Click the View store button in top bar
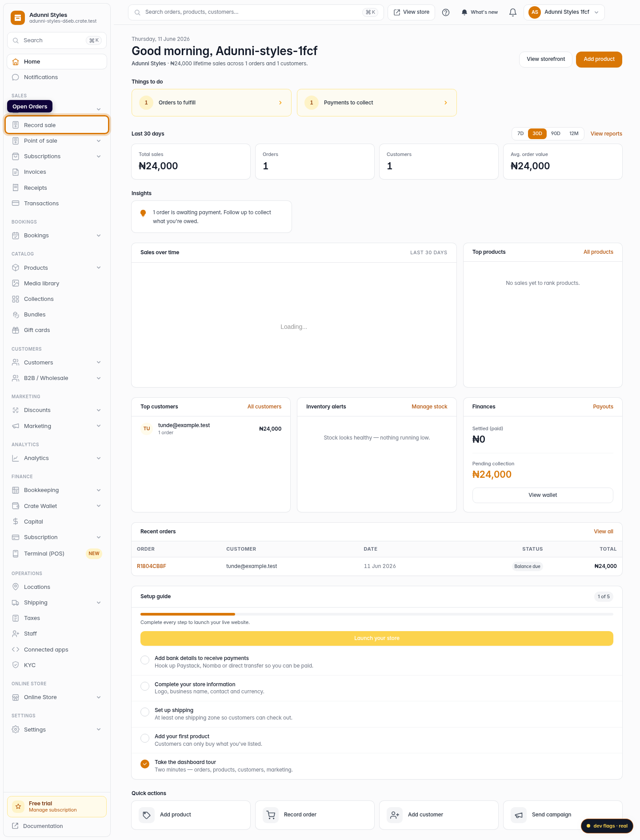Screen dimensions: 640x840 [412, 12]
